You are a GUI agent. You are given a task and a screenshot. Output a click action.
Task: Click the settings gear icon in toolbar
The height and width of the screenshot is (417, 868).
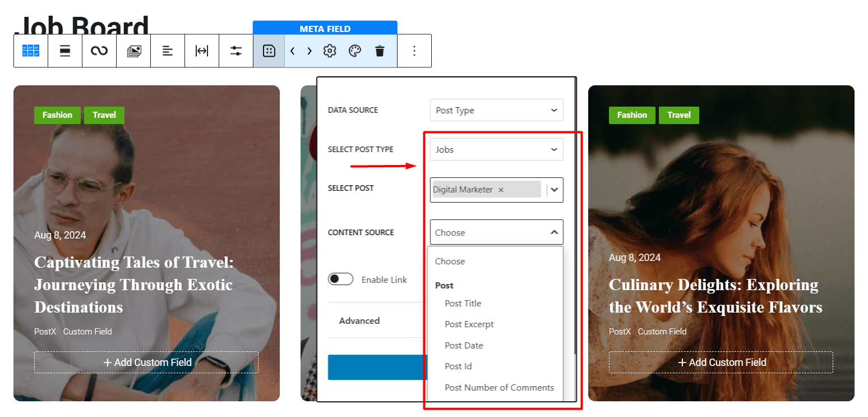[329, 51]
